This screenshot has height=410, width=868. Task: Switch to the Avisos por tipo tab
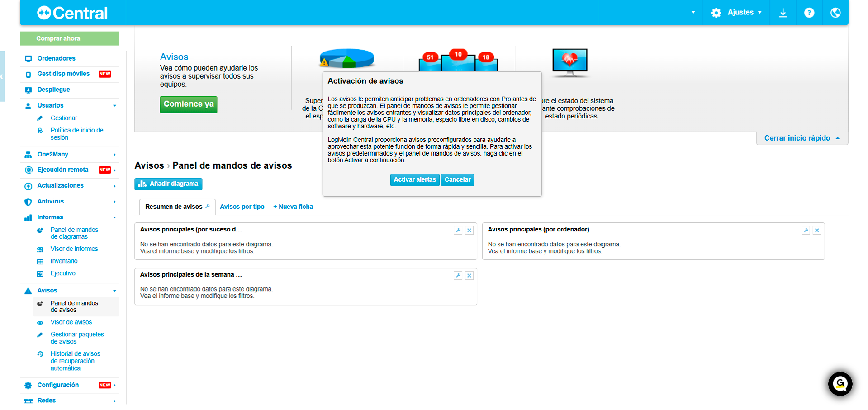point(242,207)
